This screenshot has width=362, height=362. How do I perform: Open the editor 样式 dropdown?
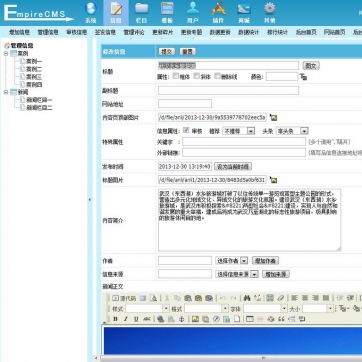147,309
